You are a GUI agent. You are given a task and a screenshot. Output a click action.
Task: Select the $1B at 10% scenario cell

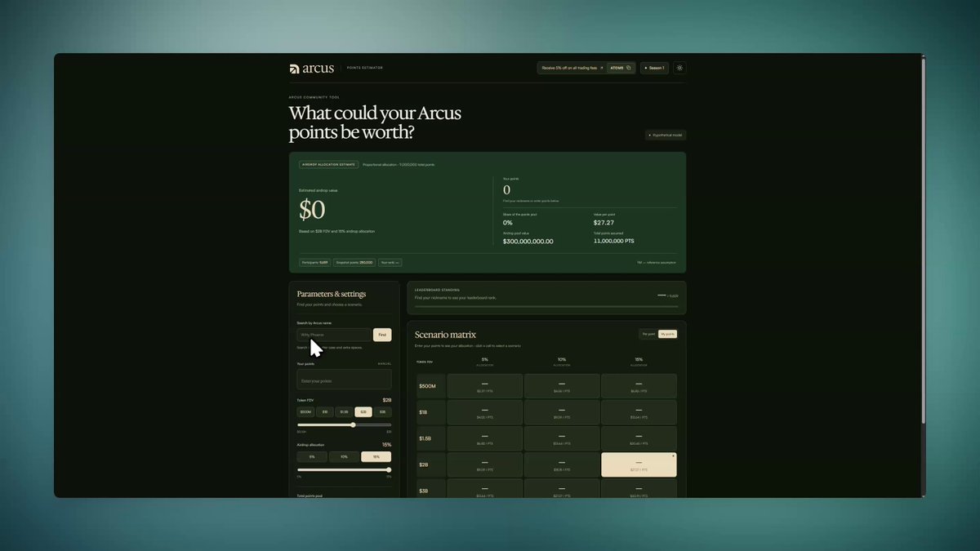pyautogui.click(x=562, y=412)
